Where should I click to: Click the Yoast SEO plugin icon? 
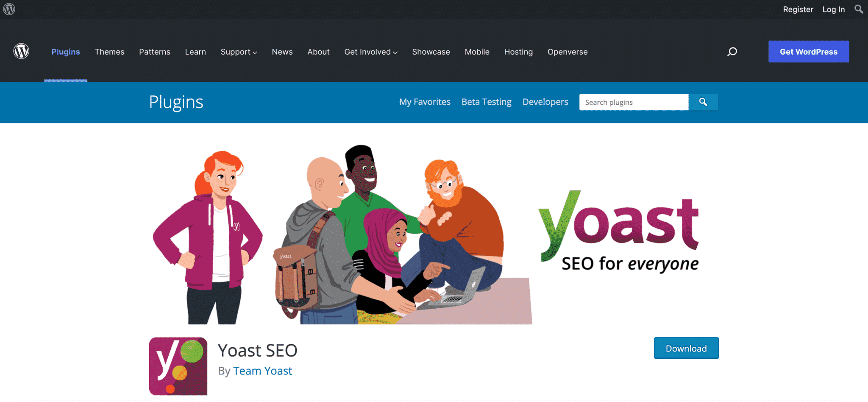coord(178,366)
